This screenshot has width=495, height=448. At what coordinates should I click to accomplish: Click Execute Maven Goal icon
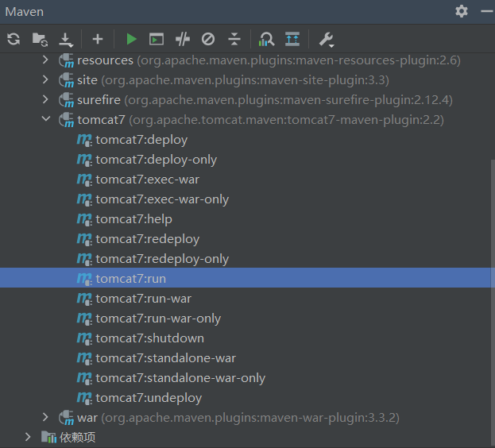pos(157,39)
